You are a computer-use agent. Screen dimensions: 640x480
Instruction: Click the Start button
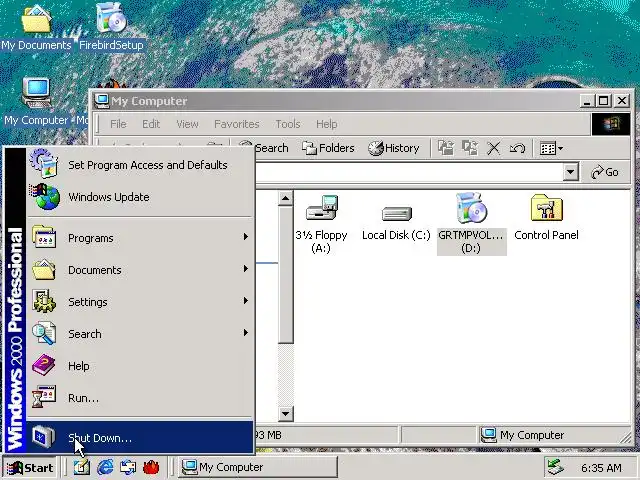(29, 467)
